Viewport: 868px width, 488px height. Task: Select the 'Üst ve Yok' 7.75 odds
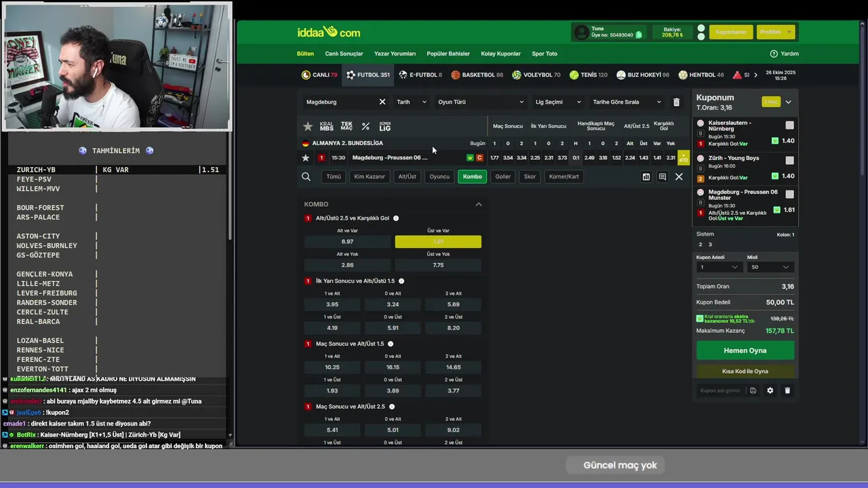438,265
